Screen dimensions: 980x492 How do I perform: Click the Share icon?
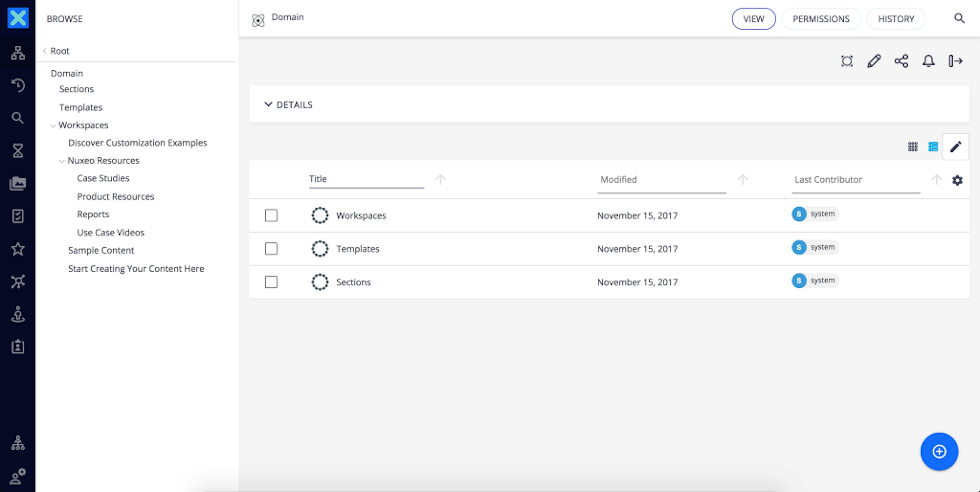901,61
